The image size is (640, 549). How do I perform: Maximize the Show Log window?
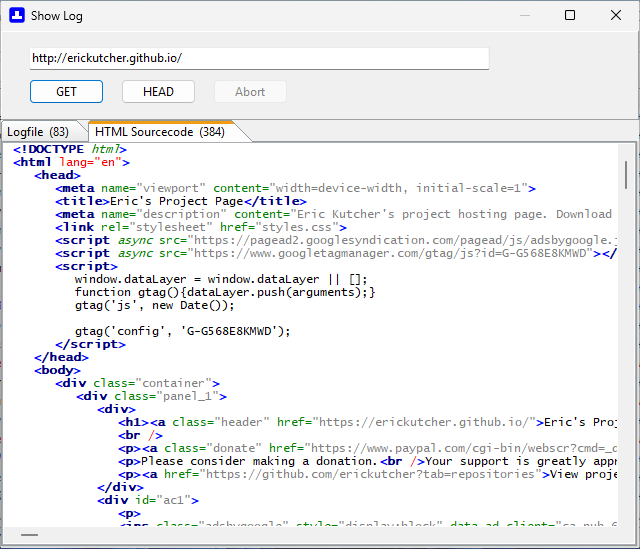[x=570, y=16]
